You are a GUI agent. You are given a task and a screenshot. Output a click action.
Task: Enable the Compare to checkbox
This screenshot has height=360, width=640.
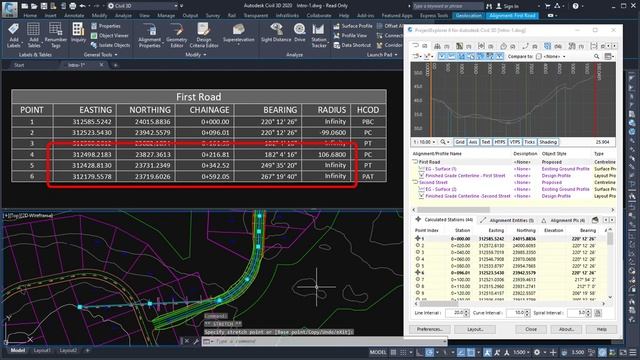pyautogui.click(x=539, y=56)
